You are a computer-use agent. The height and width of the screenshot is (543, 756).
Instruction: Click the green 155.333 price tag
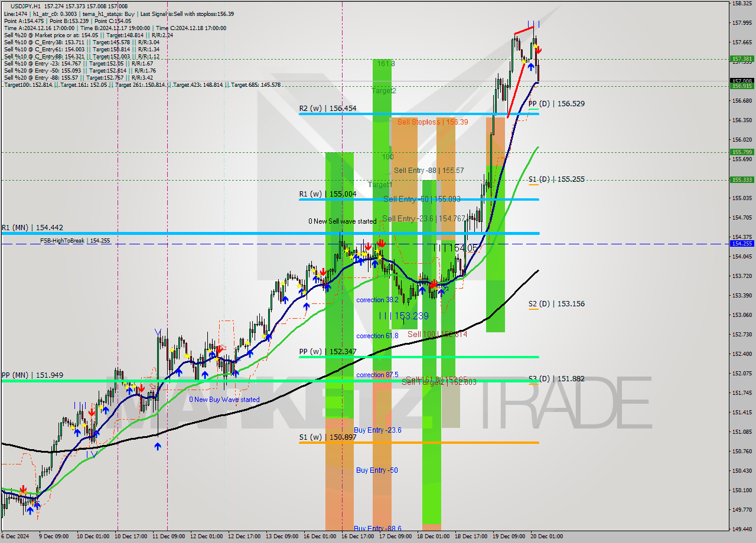[x=742, y=180]
